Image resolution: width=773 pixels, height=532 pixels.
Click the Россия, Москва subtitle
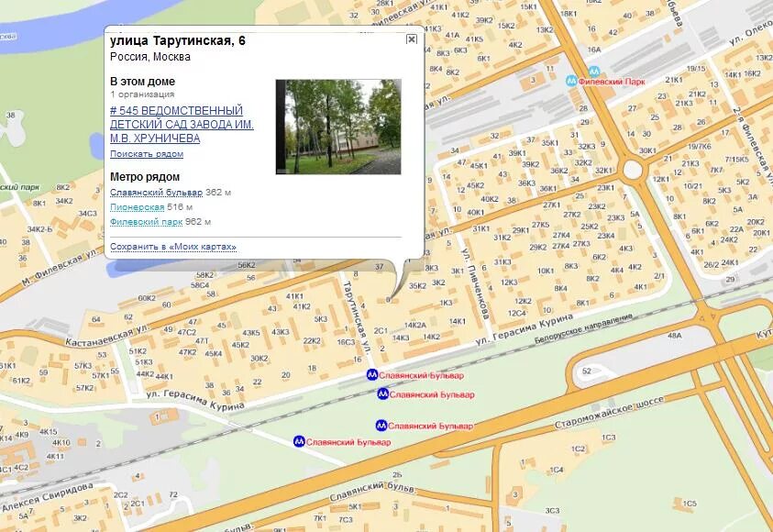[149, 57]
